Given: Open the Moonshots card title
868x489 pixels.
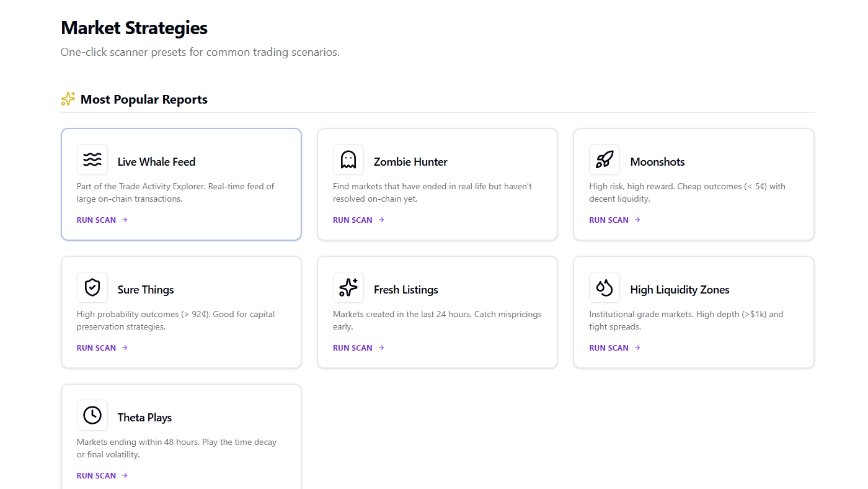Looking at the screenshot, I should (657, 162).
